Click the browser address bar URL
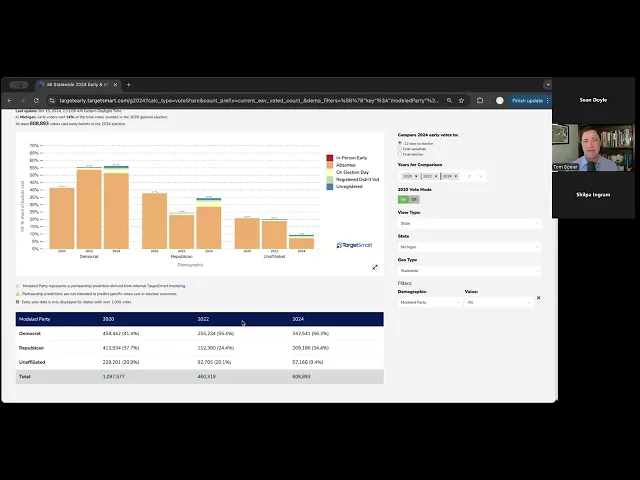Viewport: 640px width, 480px height. (249, 100)
